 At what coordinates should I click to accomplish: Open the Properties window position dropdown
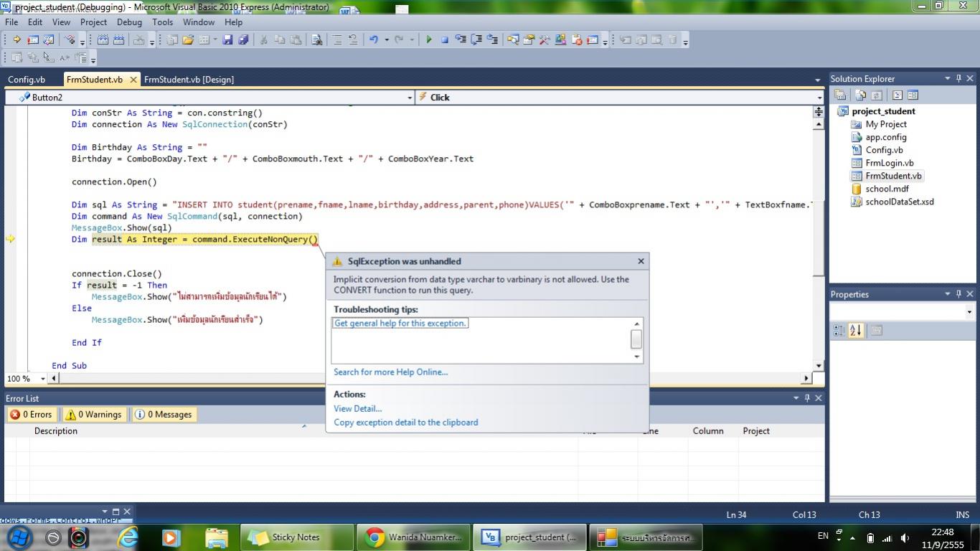click(x=948, y=293)
